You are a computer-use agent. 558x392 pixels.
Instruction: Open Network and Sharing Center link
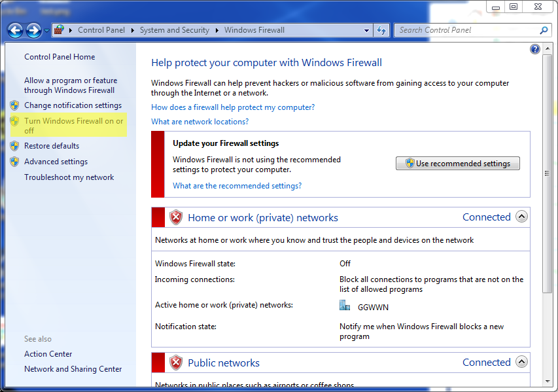pyautogui.click(x=73, y=369)
